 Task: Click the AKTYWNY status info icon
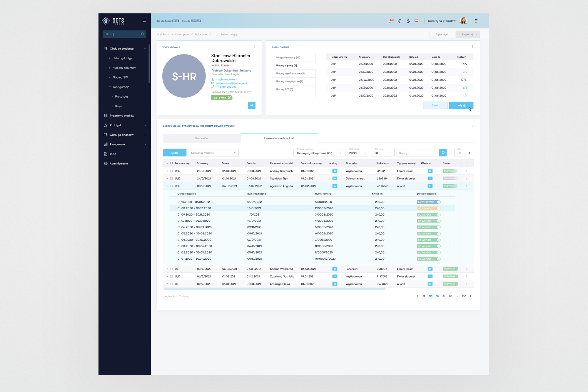pos(230,98)
